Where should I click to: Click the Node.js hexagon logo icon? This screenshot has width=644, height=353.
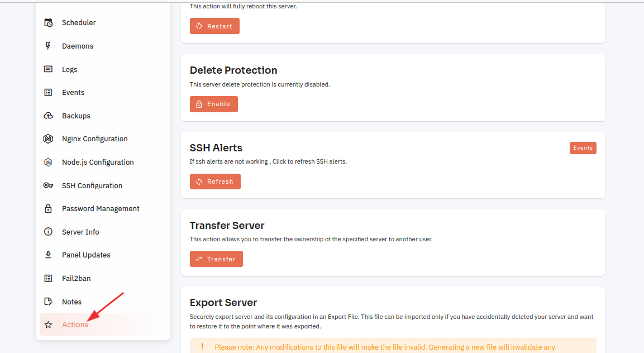click(48, 163)
